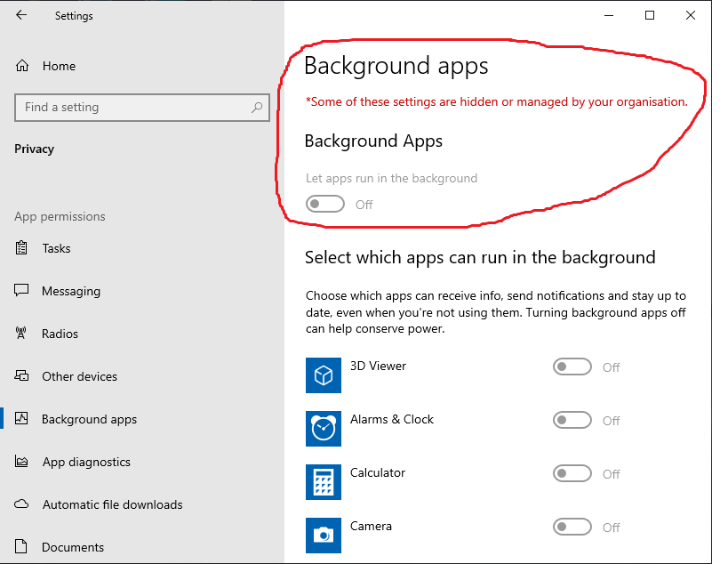Screen dimensions: 728x564
Task: Click the Background Apps section subheading
Action: (x=373, y=141)
